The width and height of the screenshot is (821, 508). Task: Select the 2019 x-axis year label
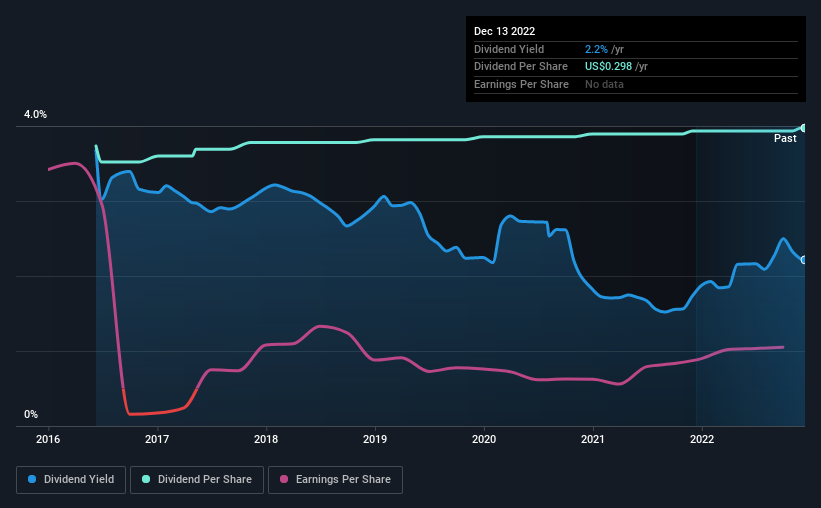point(375,439)
